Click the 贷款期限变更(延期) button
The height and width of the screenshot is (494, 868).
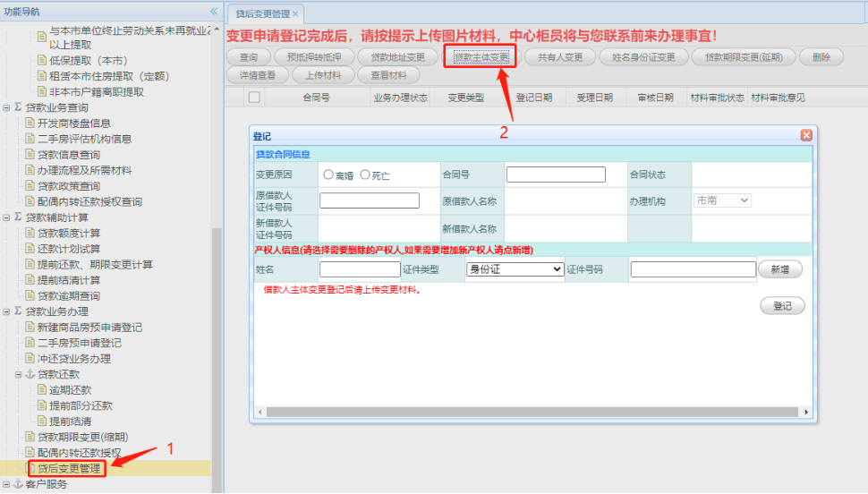(744, 57)
